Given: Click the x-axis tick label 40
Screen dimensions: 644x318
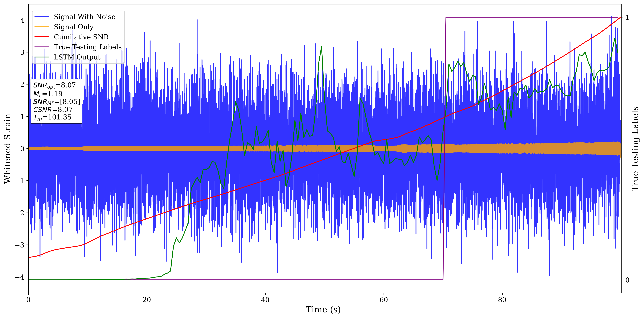Looking at the screenshot, I should [265, 300].
